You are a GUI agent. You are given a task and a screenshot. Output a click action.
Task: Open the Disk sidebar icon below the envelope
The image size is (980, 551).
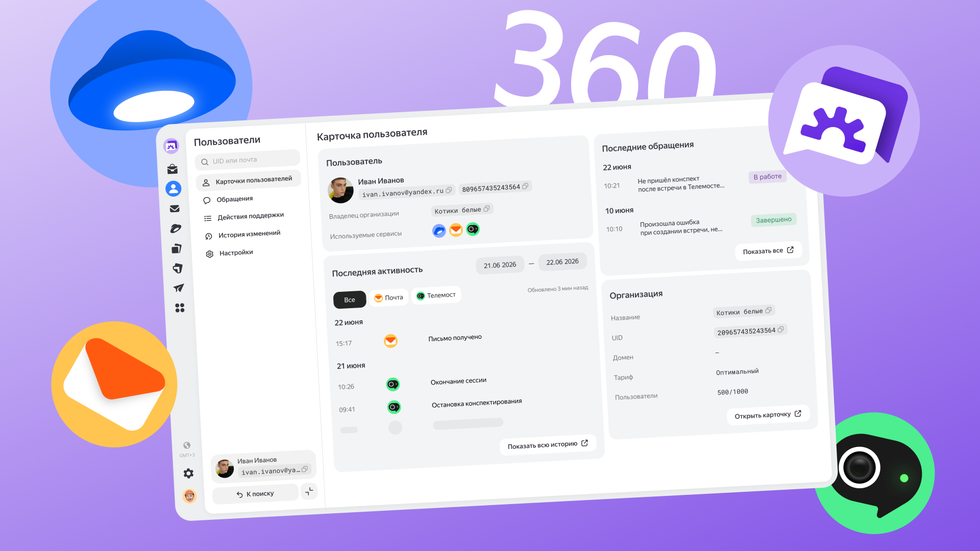click(176, 229)
